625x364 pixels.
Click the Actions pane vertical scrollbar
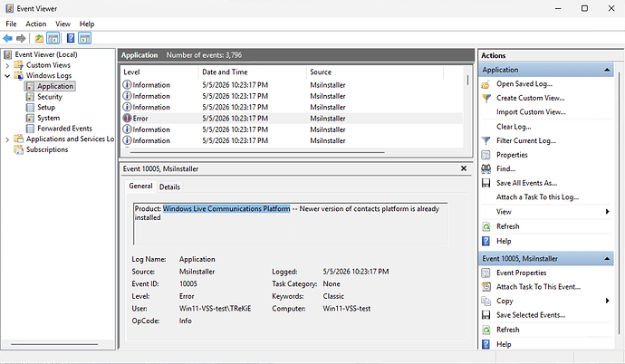pyautogui.click(x=619, y=203)
